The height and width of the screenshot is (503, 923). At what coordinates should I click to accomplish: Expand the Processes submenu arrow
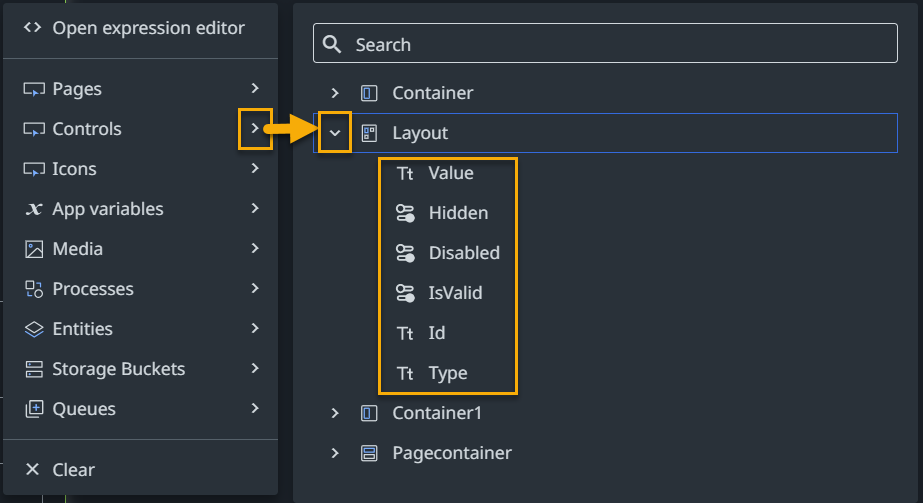click(x=255, y=288)
